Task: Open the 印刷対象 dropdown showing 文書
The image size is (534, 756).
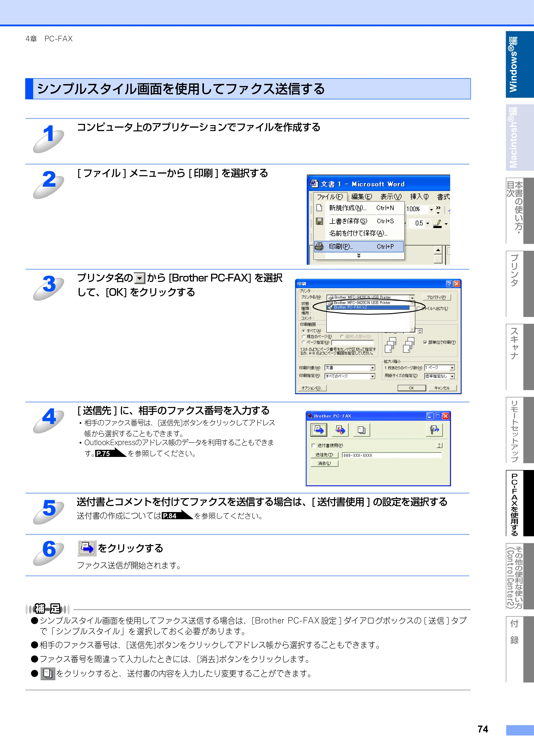Action: tap(372, 368)
